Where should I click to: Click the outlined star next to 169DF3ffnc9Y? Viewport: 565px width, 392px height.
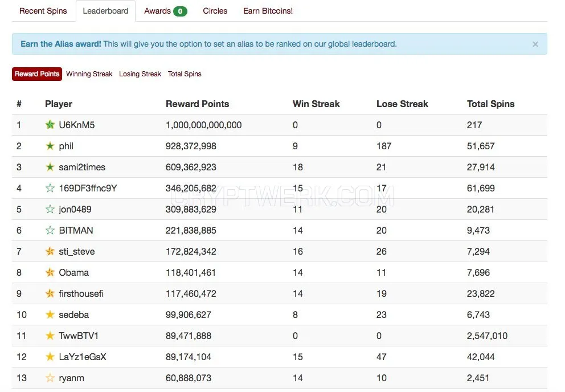(x=50, y=188)
